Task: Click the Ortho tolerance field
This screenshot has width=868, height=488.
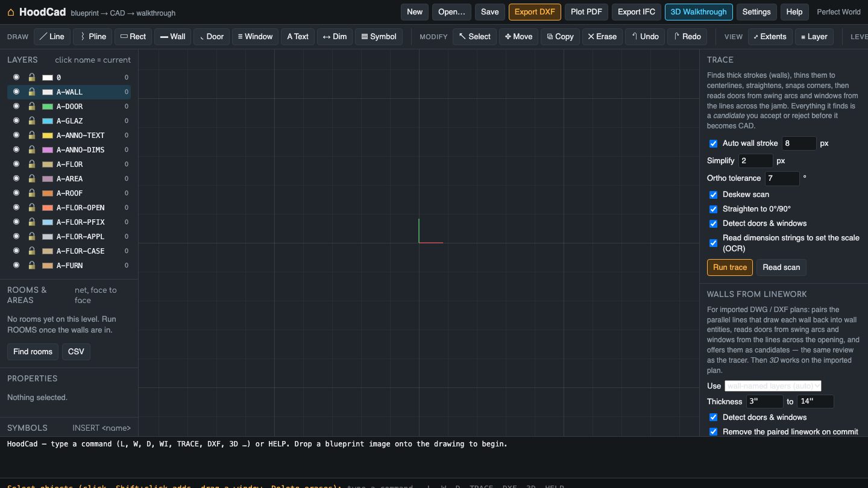Action: [782, 178]
